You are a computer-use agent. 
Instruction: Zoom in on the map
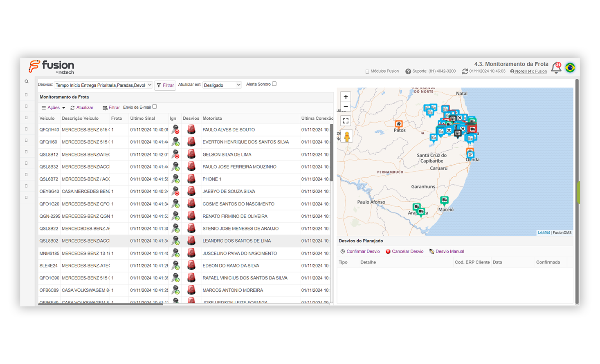(x=346, y=97)
